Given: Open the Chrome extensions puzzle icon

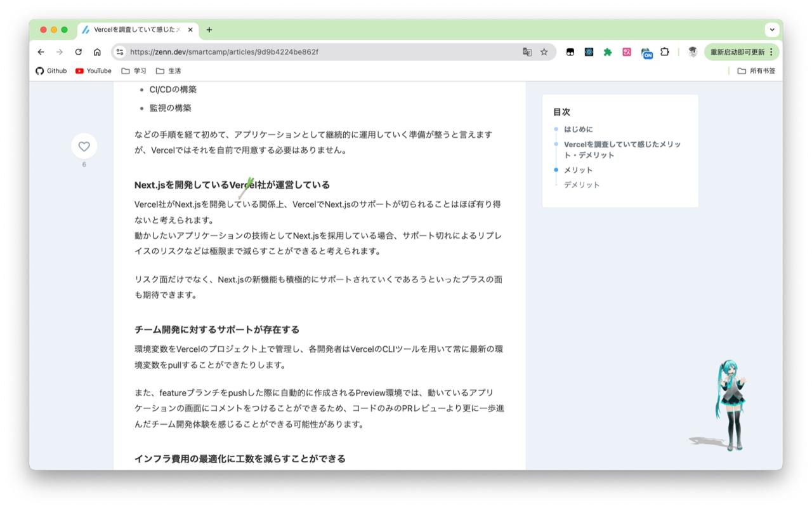Looking at the screenshot, I should tap(664, 52).
